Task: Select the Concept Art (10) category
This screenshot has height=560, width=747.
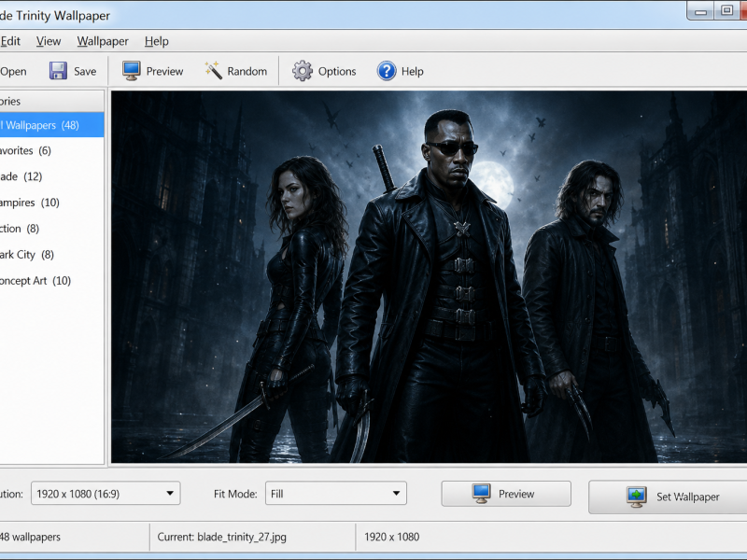Action: (x=51, y=281)
